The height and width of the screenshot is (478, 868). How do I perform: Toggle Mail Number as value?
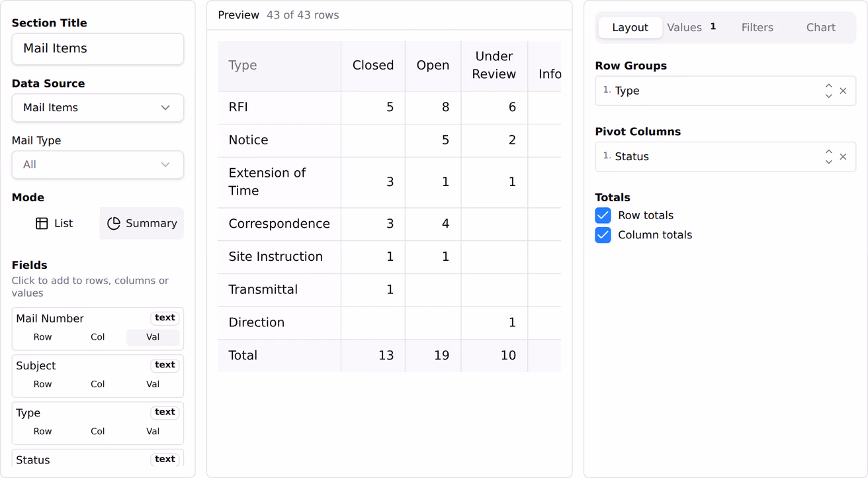coord(153,337)
